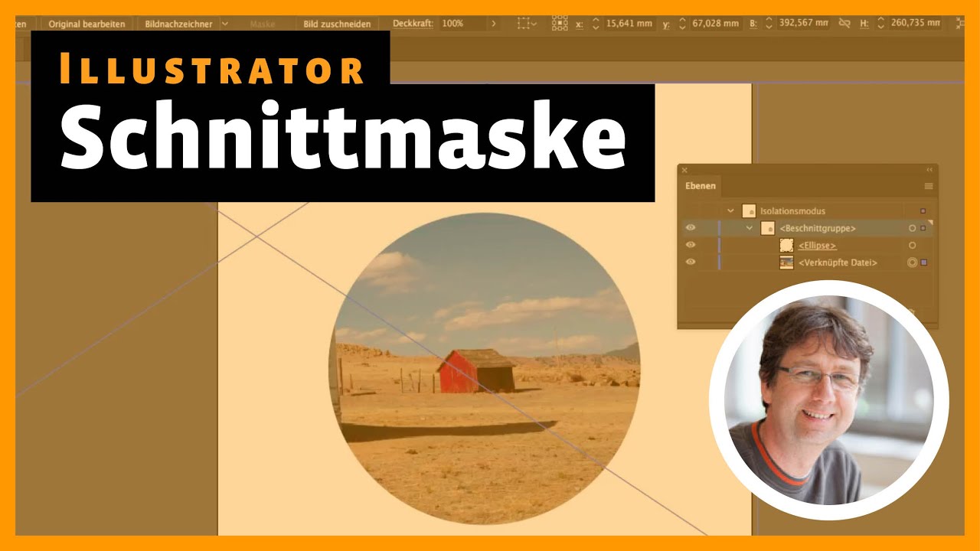Click the Ellipse layer thumbnail
This screenshot has height=551, width=980.
pyautogui.click(x=786, y=245)
